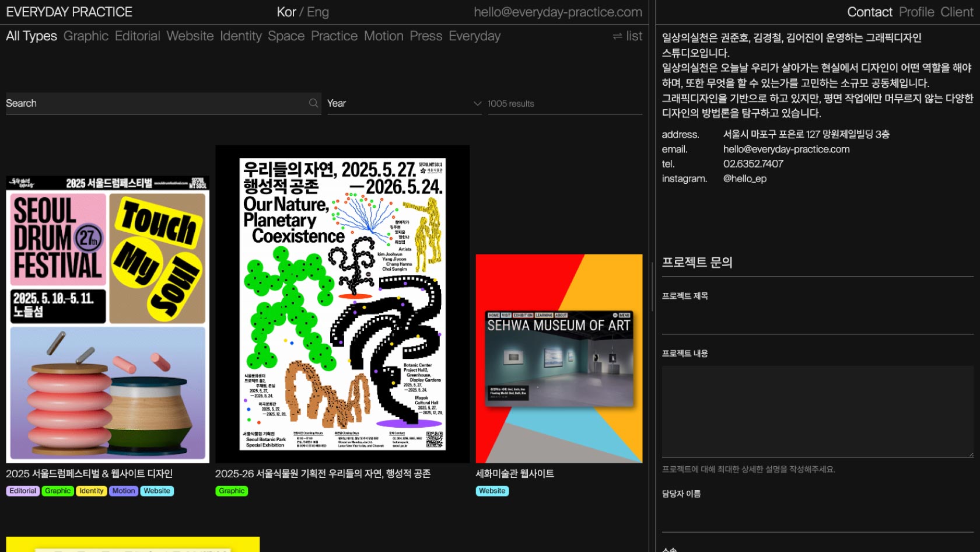980x552 pixels.
Task: Filter projects by Website
Action: [x=190, y=36]
